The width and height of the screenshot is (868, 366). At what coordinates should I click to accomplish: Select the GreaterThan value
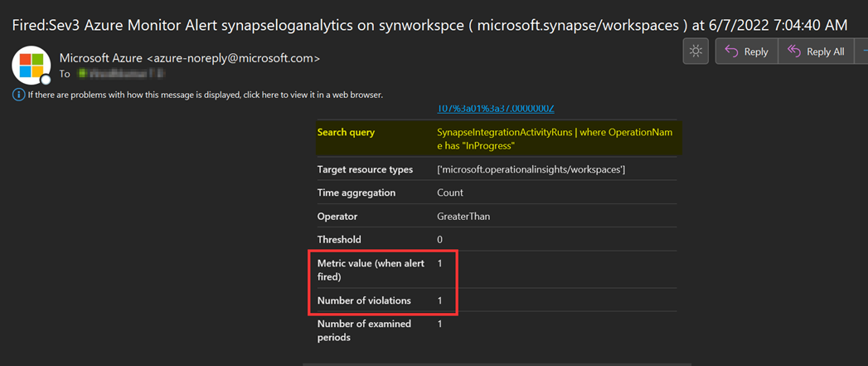click(x=463, y=217)
